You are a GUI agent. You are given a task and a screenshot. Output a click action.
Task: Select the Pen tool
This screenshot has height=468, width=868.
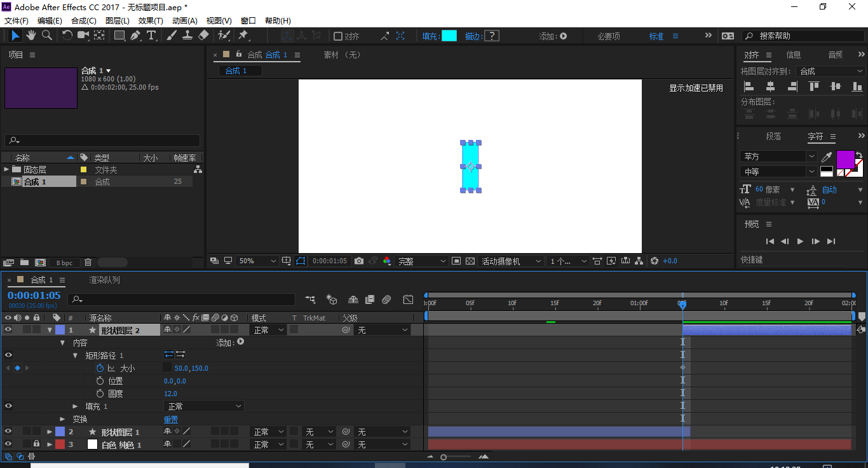pos(135,36)
